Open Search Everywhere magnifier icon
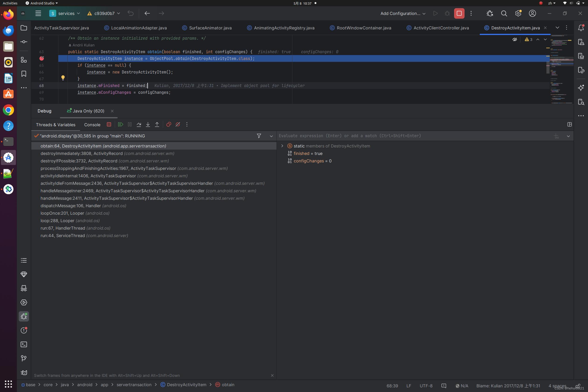 tap(504, 14)
